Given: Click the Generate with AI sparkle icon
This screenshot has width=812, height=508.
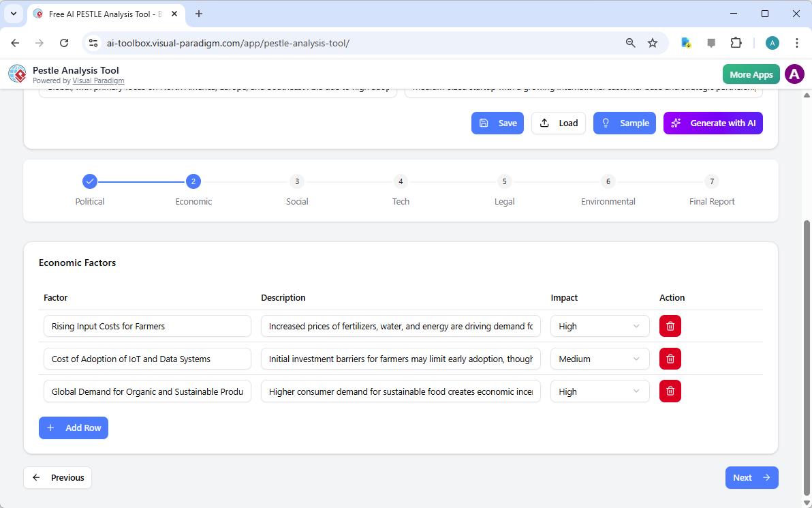Looking at the screenshot, I should point(675,123).
